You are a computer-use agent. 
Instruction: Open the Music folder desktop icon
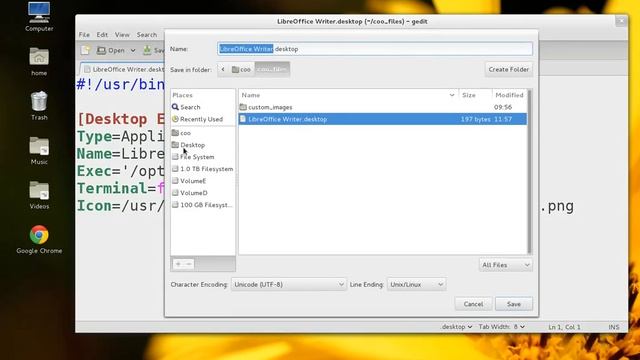(39, 150)
